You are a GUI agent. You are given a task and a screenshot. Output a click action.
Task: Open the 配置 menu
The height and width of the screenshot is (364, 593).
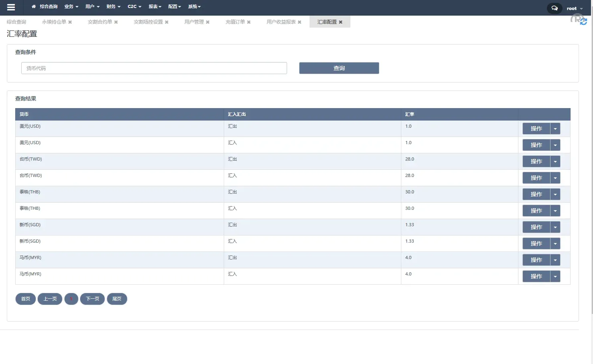[174, 6]
